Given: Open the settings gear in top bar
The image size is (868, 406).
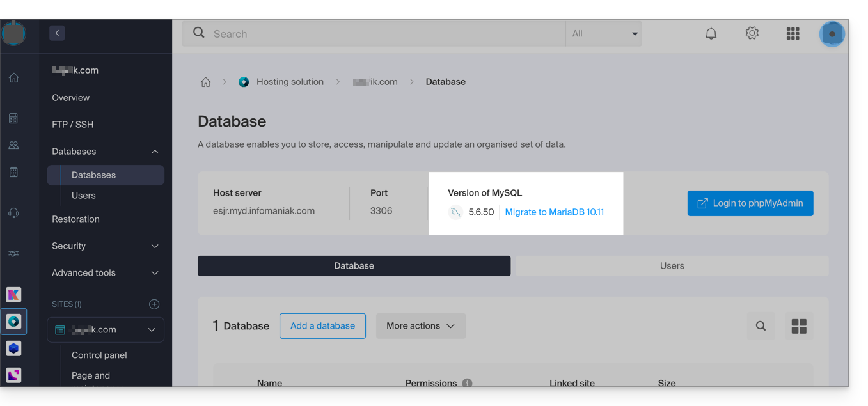Looking at the screenshot, I should 752,33.
